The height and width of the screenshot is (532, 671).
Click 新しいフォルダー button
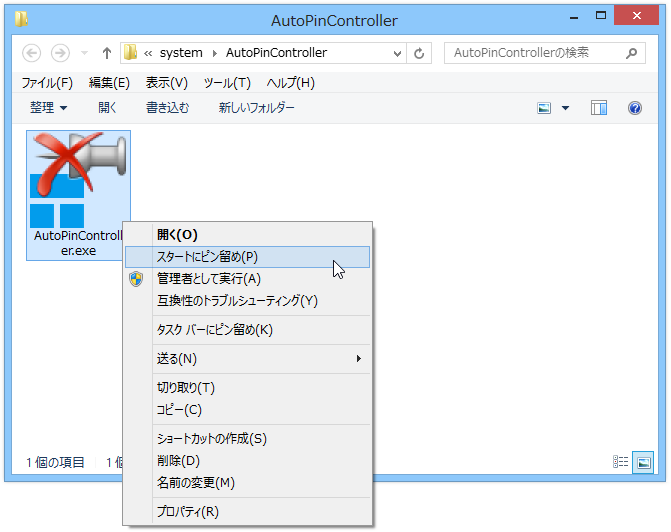tap(256, 107)
